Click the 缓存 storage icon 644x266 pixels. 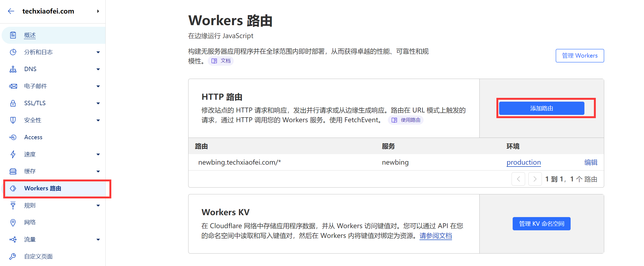[13, 171]
